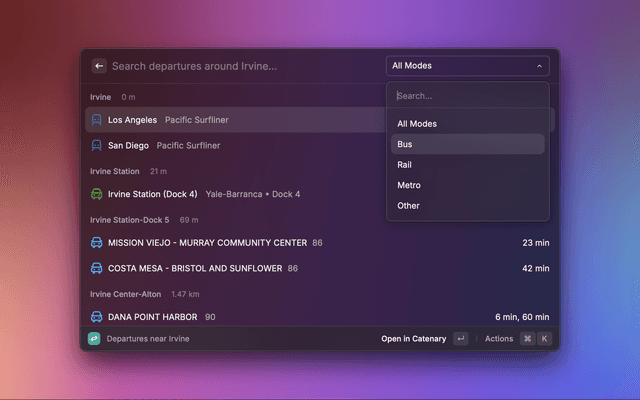
Task: Click the Search departures around Irvine field
Action: (x=240, y=66)
